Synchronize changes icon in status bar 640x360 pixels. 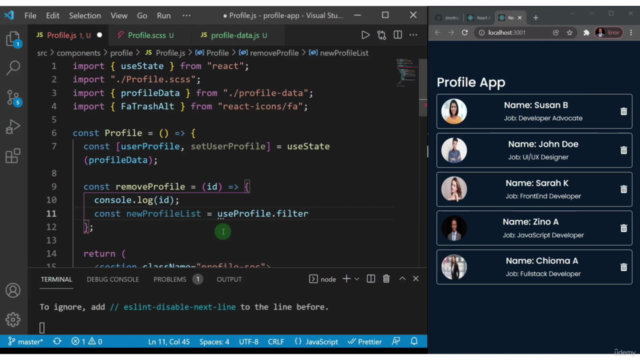click(x=57, y=342)
